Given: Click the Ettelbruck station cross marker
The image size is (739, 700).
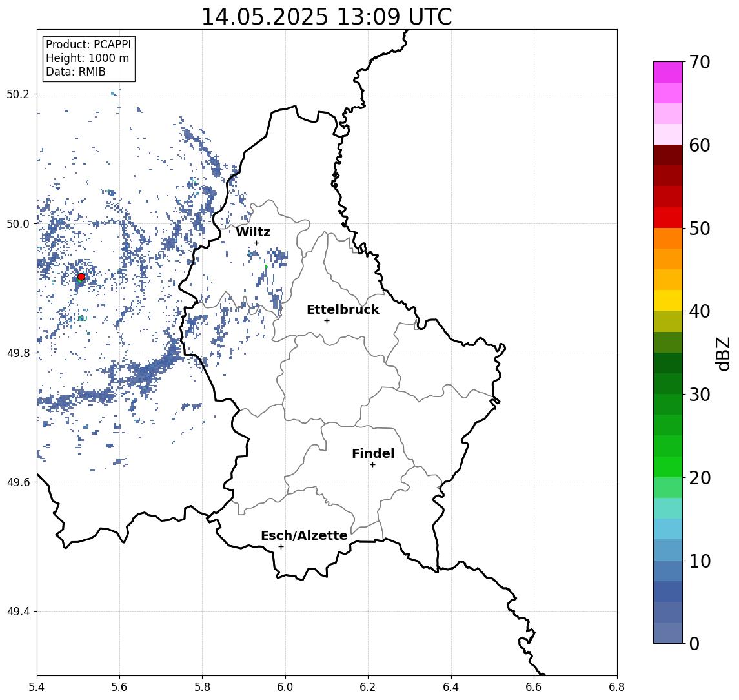Looking at the screenshot, I should [327, 321].
